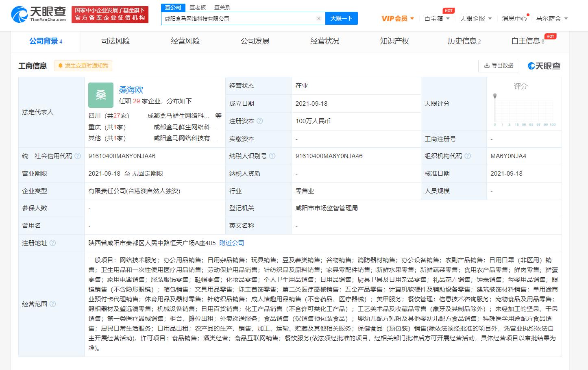This screenshot has width=588, height=370.
Task: Clear the search box with the X icon
Action: point(318,19)
